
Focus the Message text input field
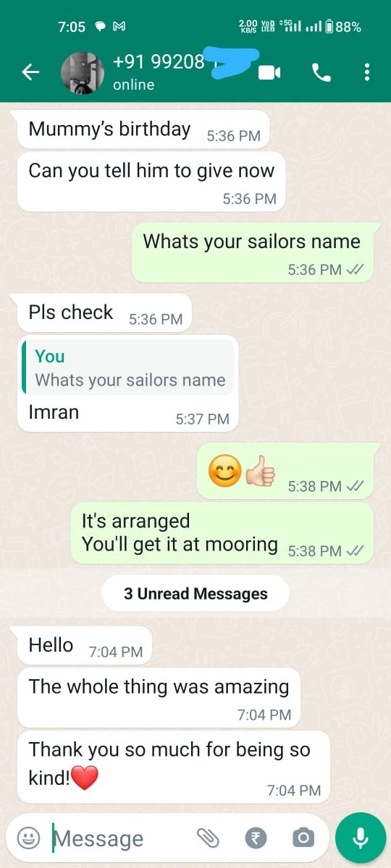click(x=119, y=838)
